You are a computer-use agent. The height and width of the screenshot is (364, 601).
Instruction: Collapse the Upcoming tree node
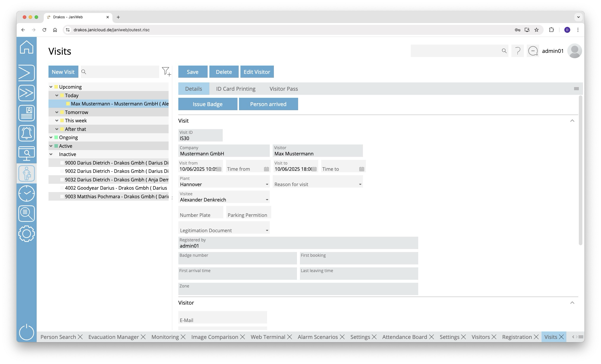click(51, 87)
